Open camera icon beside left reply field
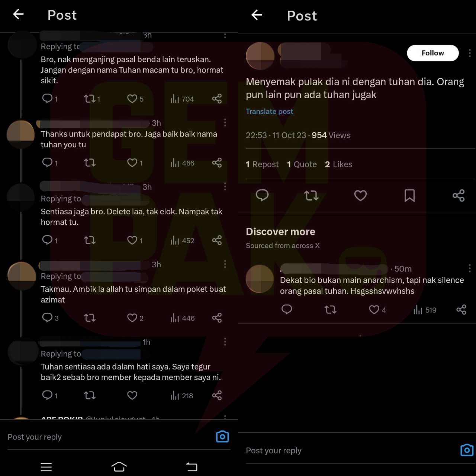Viewport: 476px width, 476px height. coord(222,437)
